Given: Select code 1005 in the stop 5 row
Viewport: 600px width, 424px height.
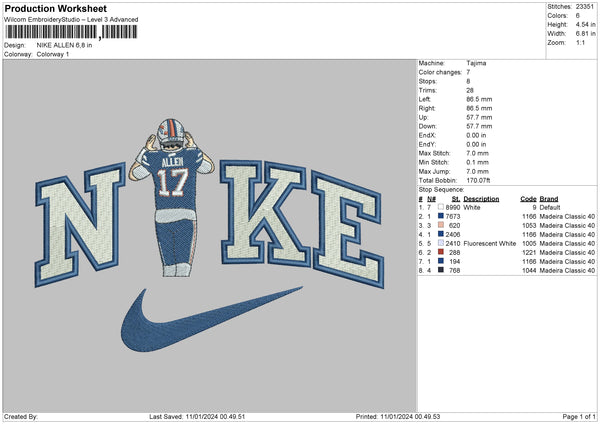Looking at the screenshot, I should 529,243.
